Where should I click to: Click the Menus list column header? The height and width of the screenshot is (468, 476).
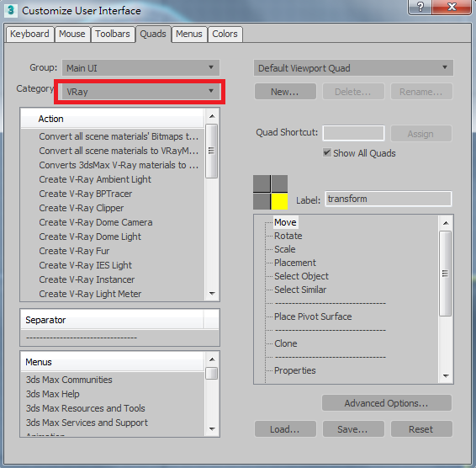coord(113,362)
